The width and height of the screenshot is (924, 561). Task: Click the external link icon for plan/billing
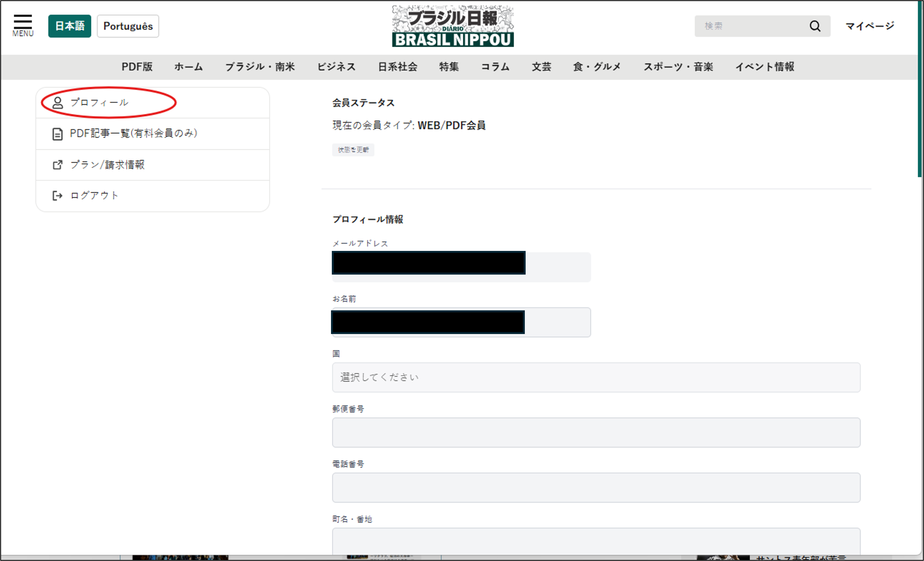point(57,165)
